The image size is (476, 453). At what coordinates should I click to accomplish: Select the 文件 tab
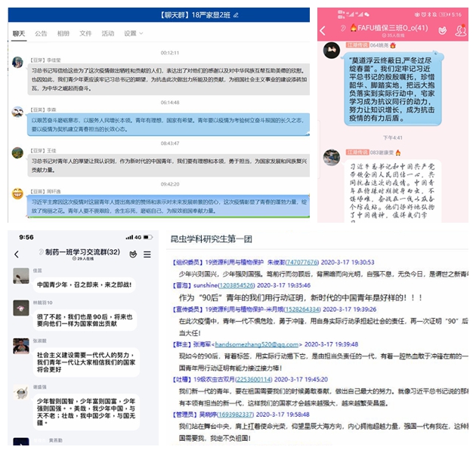[85, 33]
